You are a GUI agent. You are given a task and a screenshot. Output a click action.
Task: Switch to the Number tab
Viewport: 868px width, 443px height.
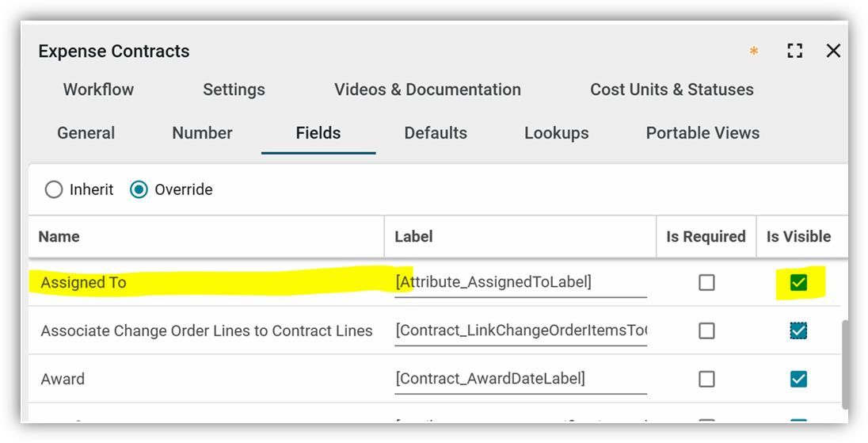(x=202, y=133)
